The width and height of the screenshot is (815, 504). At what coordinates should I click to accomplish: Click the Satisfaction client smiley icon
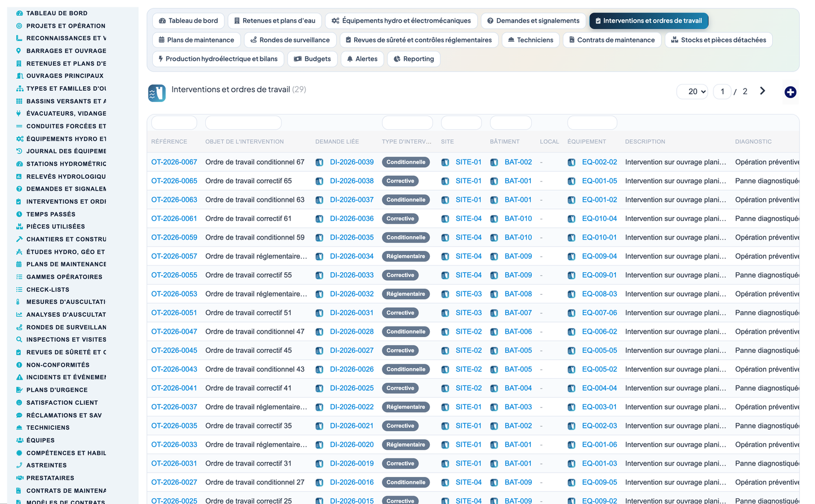(x=19, y=403)
